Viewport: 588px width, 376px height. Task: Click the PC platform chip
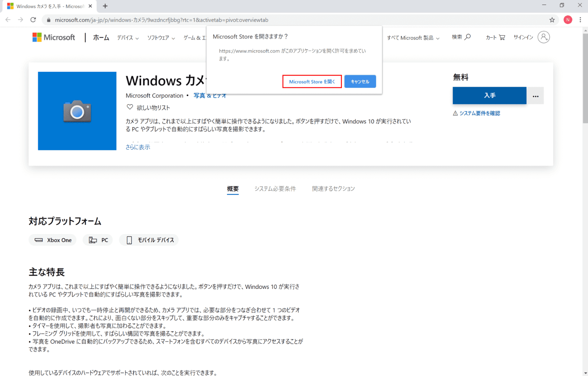[98, 240]
